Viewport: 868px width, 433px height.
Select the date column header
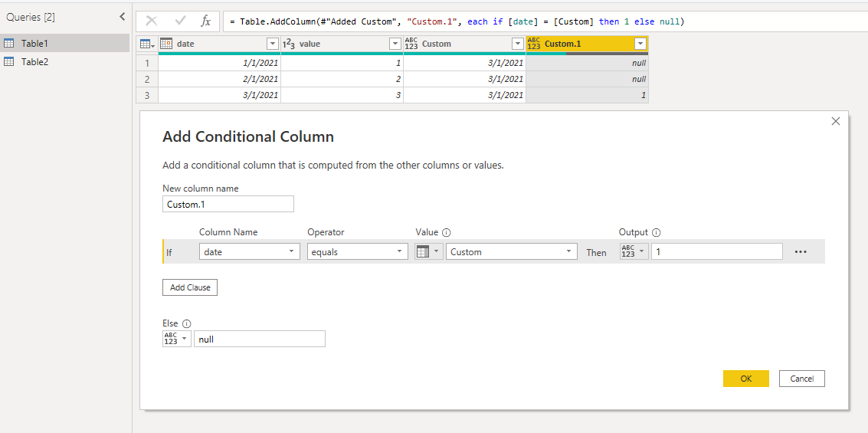pos(219,44)
